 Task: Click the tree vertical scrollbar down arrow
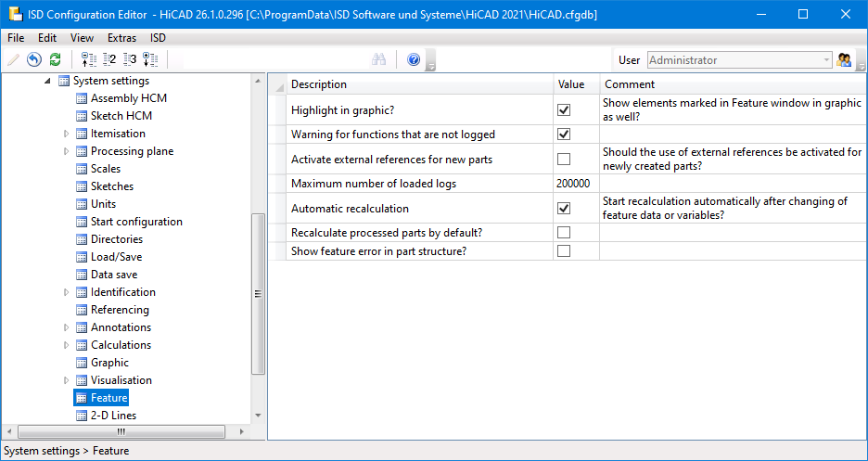pyautogui.click(x=258, y=416)
